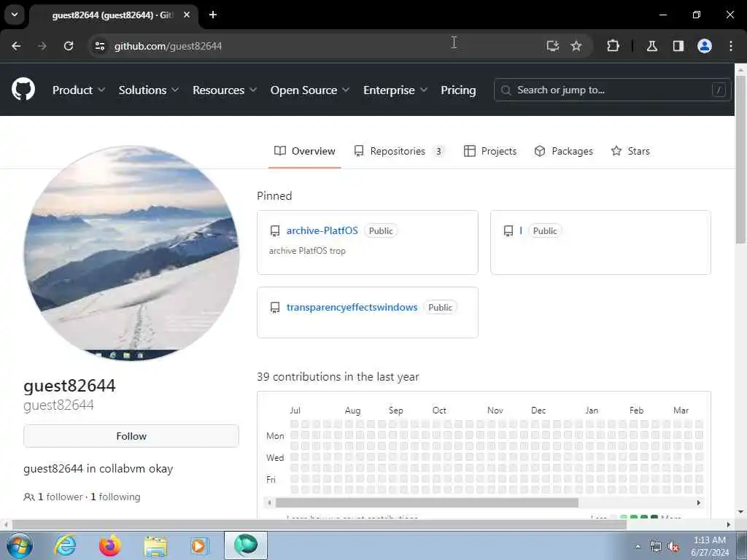Image resolution: width=747 pixels, height=560 pixels.
Task: Open the muted volume tray icon
Action: [673, 547]
